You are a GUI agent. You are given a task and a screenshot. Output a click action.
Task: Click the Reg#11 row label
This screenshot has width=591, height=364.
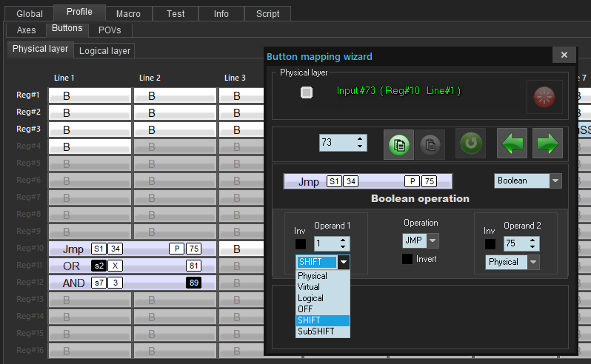coord(30,265)
